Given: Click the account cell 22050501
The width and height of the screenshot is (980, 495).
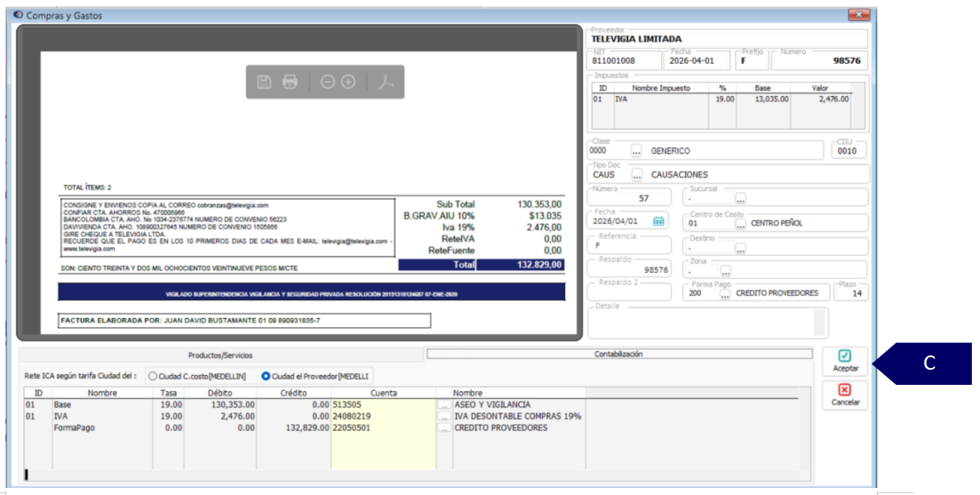Looking at the screenshot, I should (383, 428).
